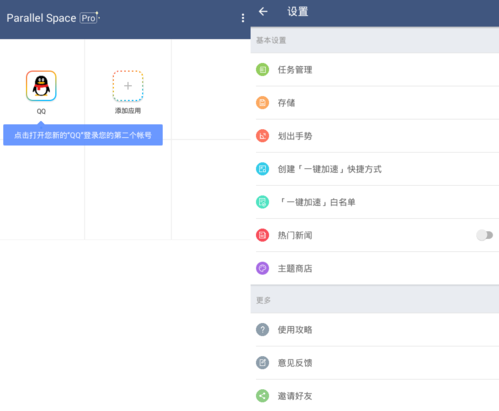This screenshot has height=411, width=499.
Task: Click the blue 一键加速 shortcut icon
Action: pos(262,169)
